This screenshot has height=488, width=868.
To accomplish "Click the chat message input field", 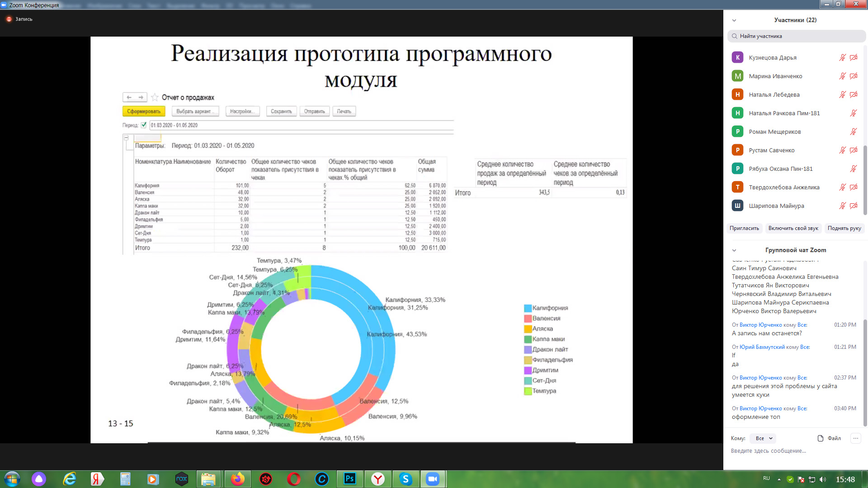I will [791, 451].
